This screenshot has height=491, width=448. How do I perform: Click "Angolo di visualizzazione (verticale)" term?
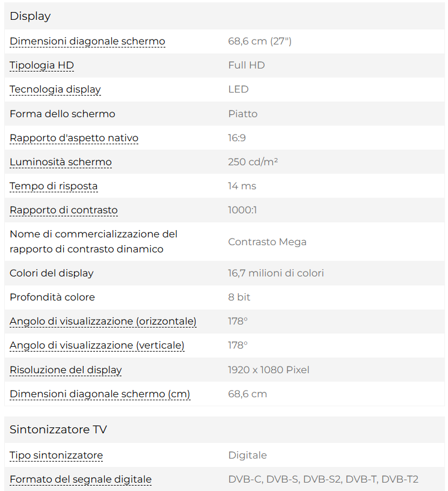tap(97, 346)
